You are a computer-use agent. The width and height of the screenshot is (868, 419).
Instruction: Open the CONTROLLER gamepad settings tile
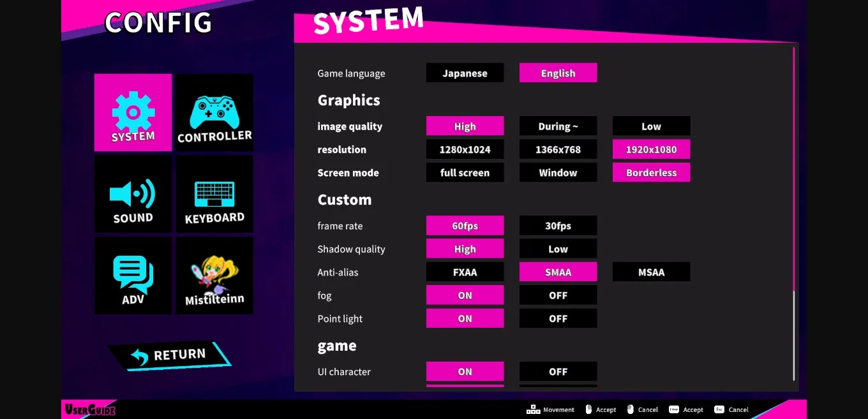click(214, 113)
